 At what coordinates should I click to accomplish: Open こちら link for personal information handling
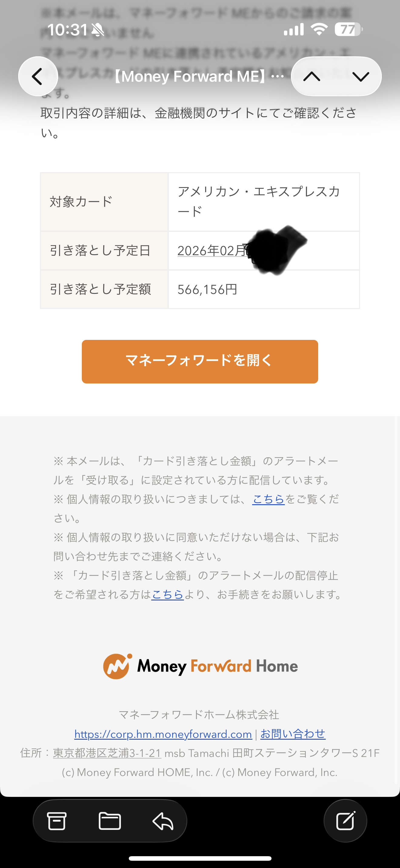[268, 499]
